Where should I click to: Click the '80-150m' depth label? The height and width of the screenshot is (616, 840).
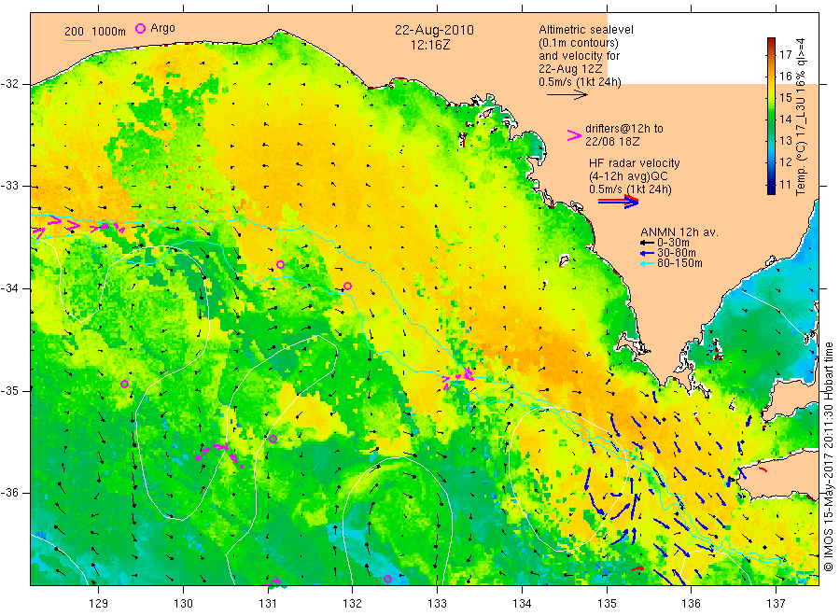(679, 263)
